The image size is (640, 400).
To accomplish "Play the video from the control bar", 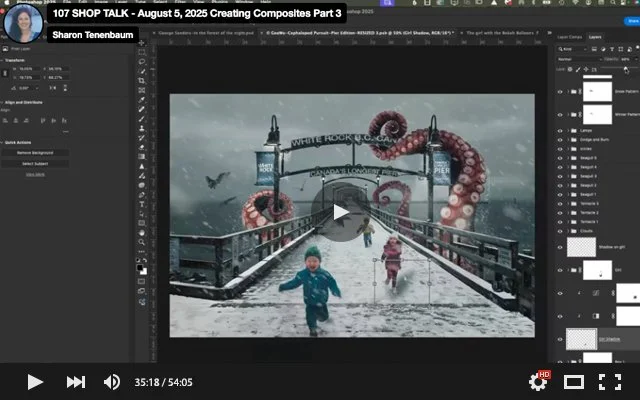I will [x=35, y=382].
